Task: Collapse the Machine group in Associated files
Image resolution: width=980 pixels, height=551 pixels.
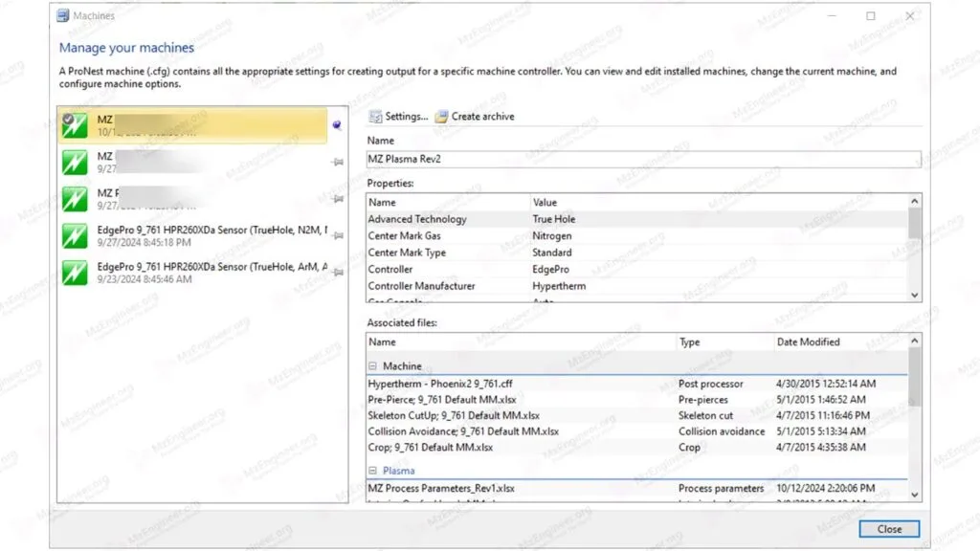Action: click(372, 365)
